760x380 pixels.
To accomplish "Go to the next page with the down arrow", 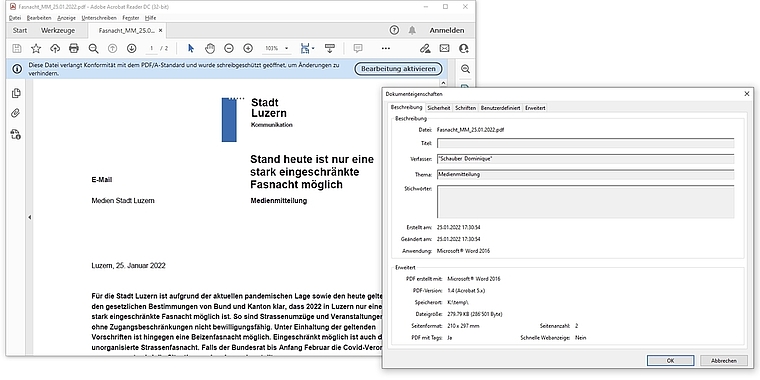I will (x=131, y=48).
